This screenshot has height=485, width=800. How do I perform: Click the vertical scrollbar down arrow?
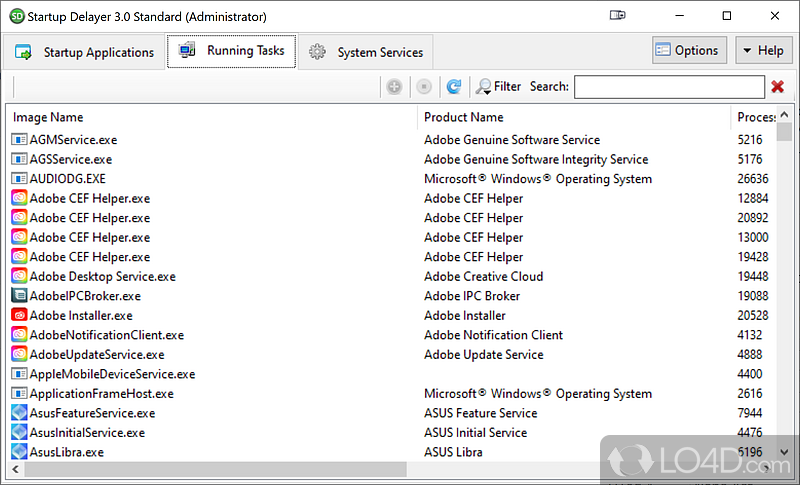click(x=785, y=452)
